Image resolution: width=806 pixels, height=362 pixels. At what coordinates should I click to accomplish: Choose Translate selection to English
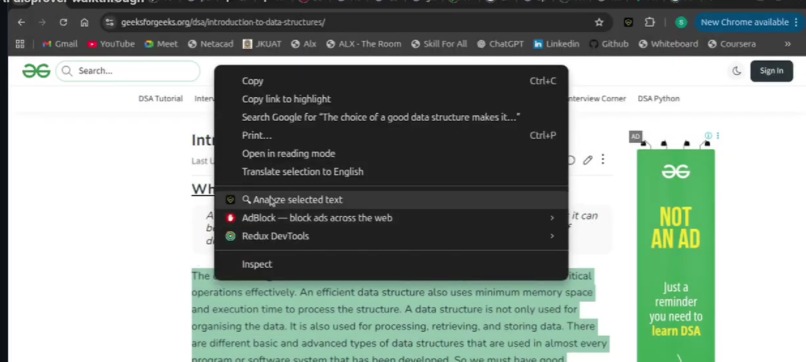pos(391,172)
